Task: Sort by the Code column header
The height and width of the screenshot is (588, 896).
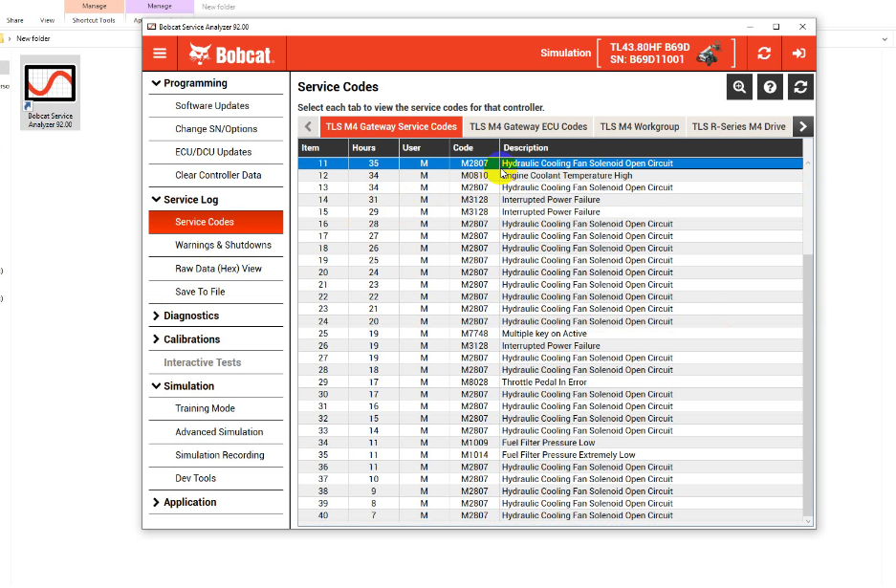Action: click(x=474, y=147)
